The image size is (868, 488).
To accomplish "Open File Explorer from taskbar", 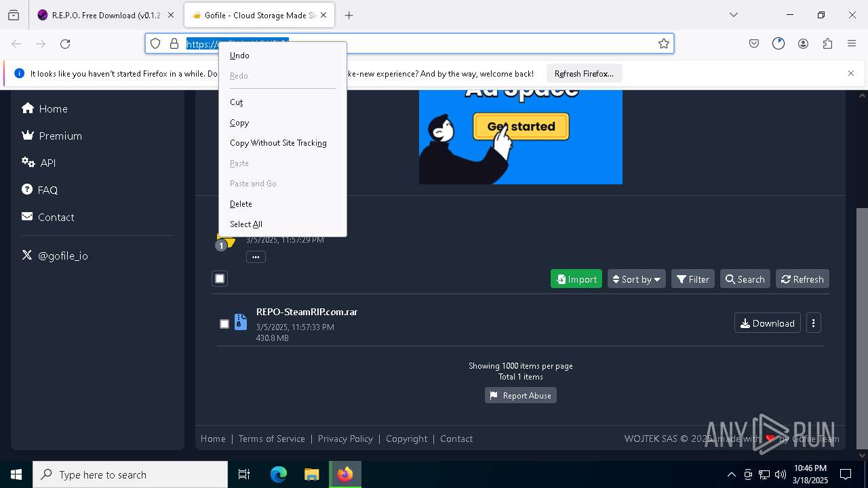I will coord(311,474).
